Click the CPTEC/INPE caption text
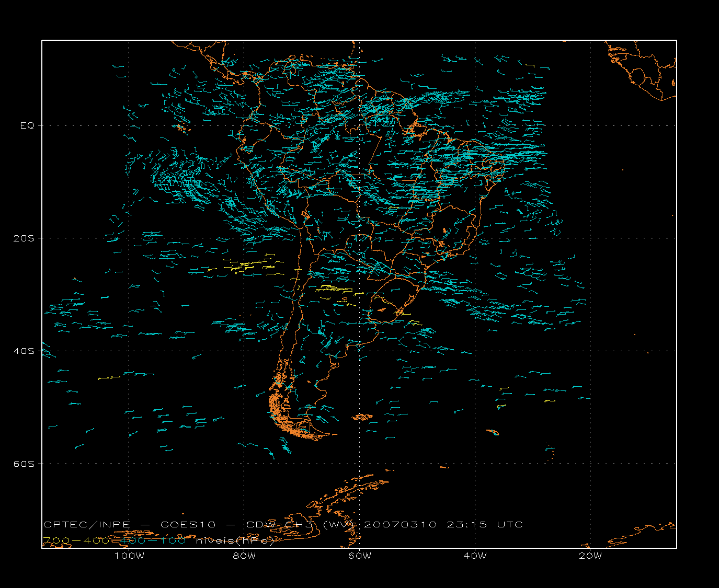 click(x=87, y=525)
